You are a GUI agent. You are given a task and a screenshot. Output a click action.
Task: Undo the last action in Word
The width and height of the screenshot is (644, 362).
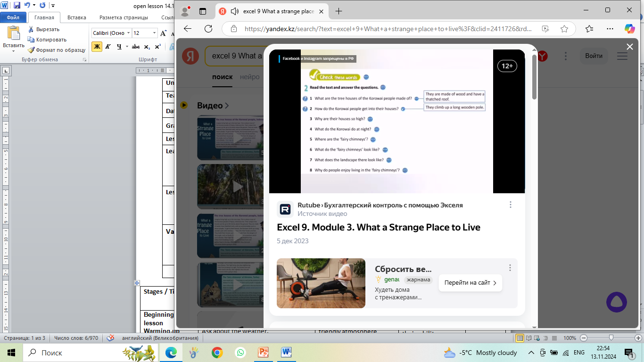(27, 6)
